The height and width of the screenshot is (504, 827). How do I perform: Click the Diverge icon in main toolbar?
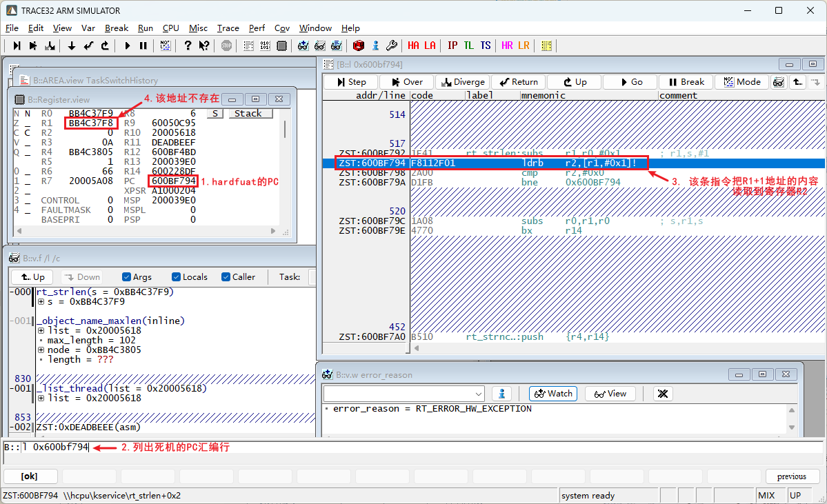(x=50, y=46)
